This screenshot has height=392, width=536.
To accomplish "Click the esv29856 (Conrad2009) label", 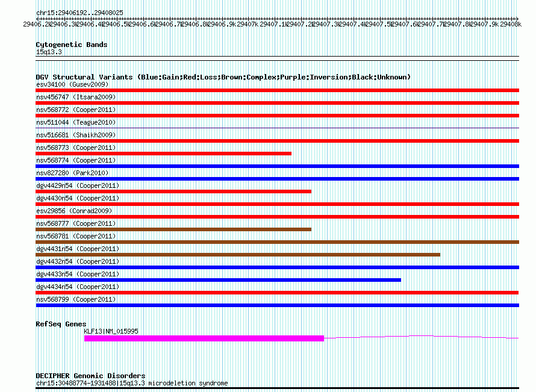I will pyautogui.click(x=74, y=211).
